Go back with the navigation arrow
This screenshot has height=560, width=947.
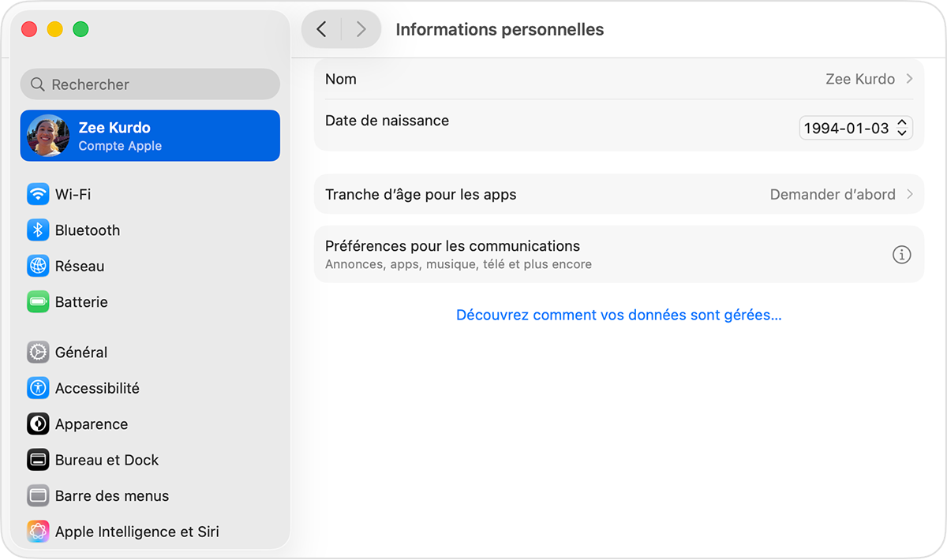[x=321, y=28]
